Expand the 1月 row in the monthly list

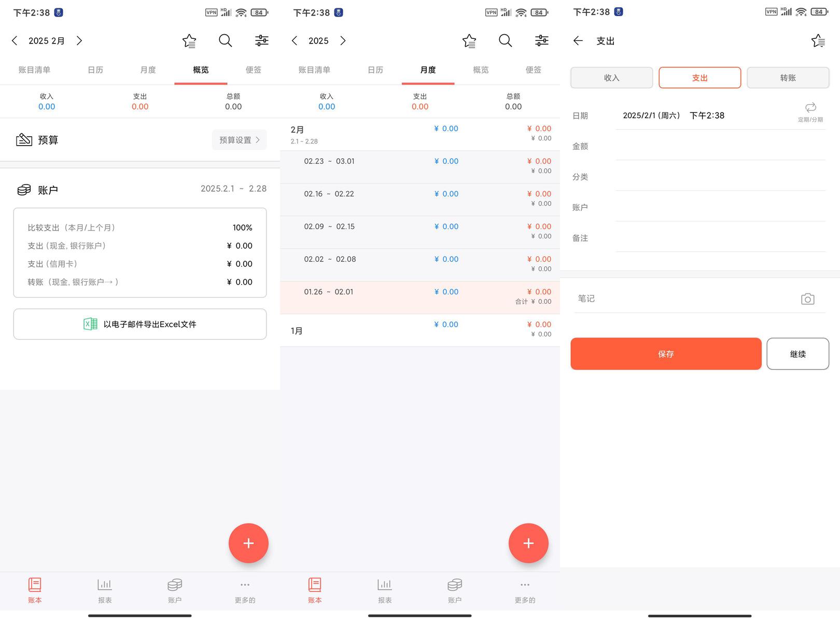(419, 330)
